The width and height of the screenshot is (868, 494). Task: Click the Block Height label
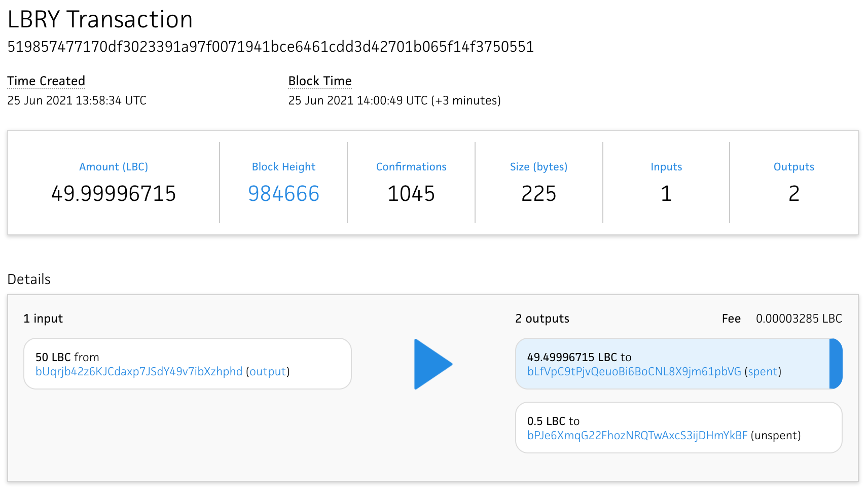click(x=283, y=167)
